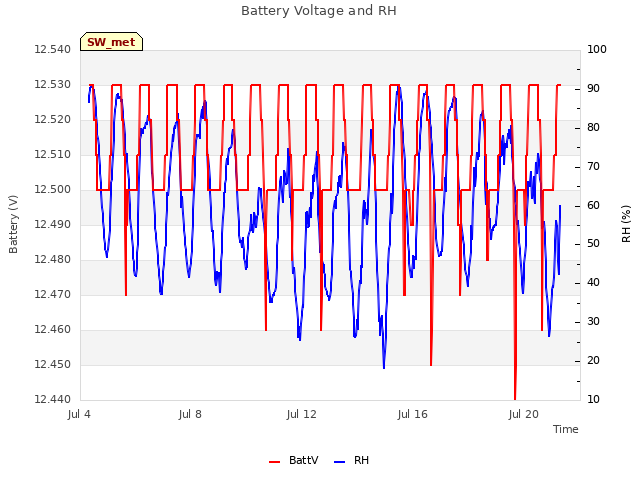Screen dimensions: 640x480
Task: Click the 50 value on RH axis
Action: pos(593,244)
